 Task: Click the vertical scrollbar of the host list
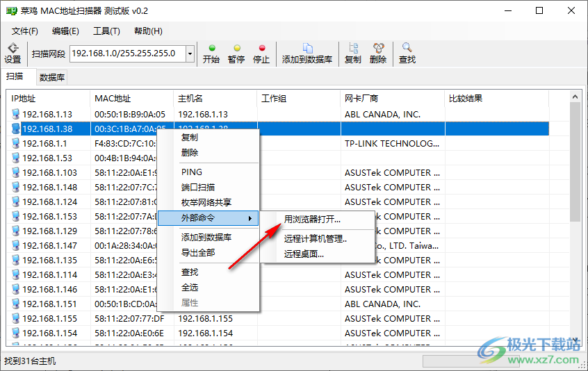(575, 160)
